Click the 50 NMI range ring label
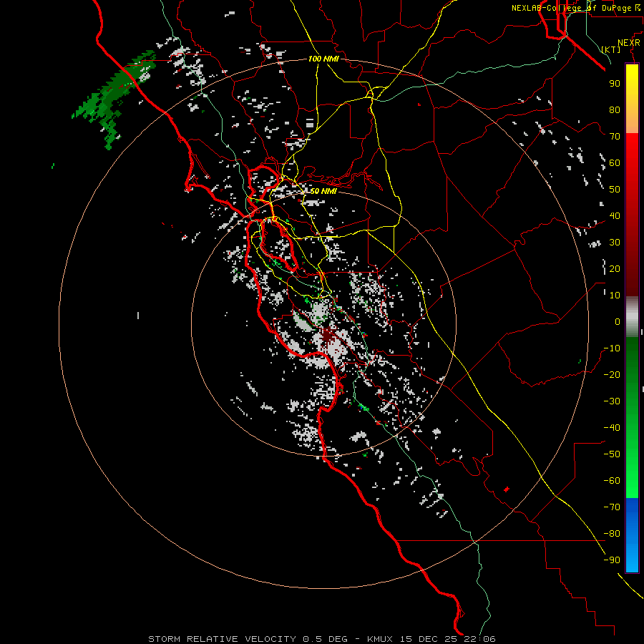 coord(323,191)
